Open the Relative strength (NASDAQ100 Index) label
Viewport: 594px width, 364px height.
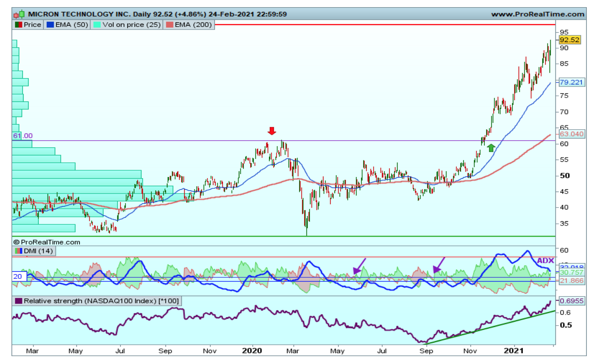[101, 301]
